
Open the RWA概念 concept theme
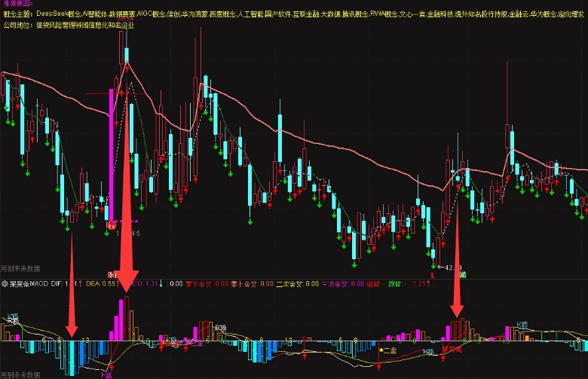point(384,14)
